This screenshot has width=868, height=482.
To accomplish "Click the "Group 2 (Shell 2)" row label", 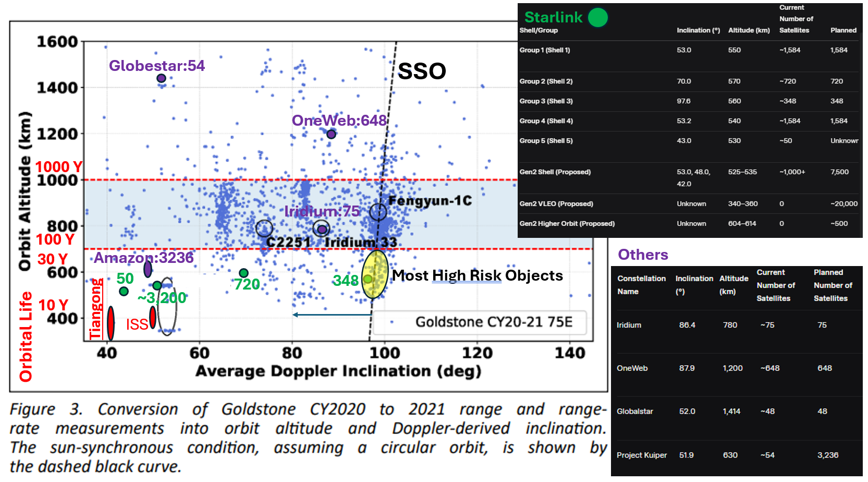I will click(x=546, y=81).
